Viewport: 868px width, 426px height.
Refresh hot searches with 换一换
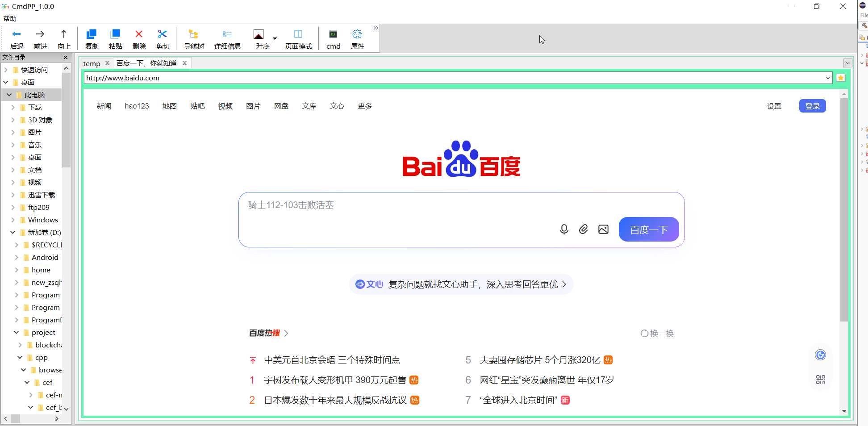(657, 333)
